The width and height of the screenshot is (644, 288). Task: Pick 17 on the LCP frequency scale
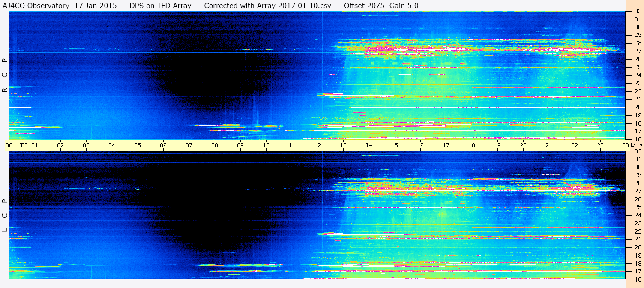(x=638, y=271)
